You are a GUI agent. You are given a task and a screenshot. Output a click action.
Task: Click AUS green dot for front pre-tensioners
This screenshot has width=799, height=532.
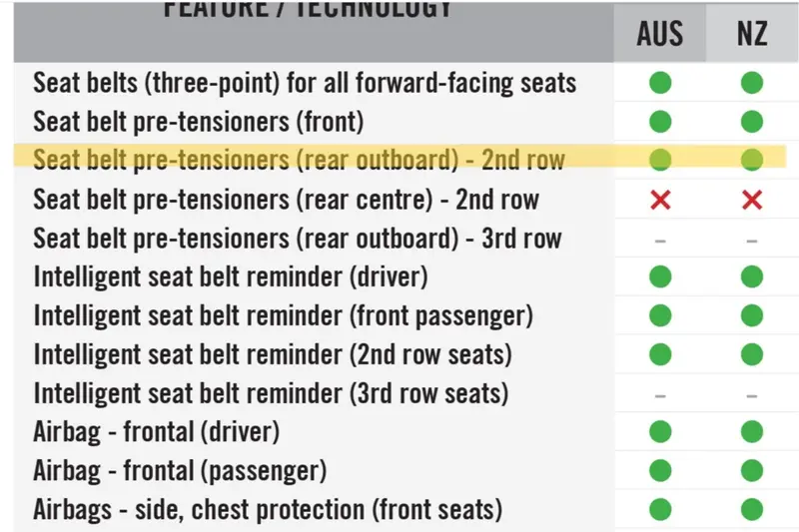point(660,122)
